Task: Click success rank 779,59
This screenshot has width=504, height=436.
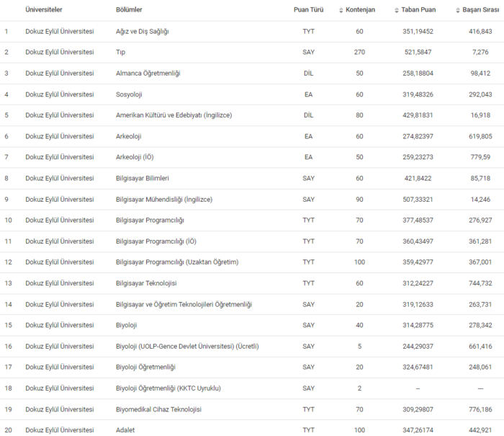Action: 480,157
